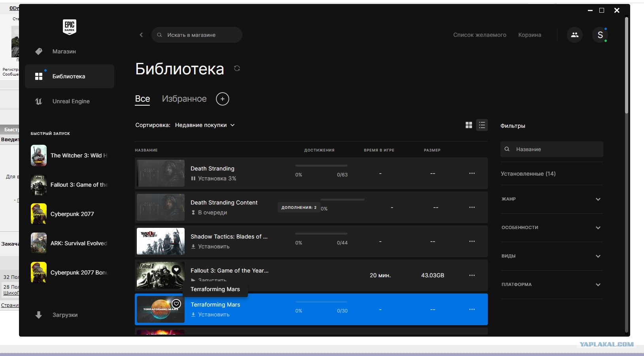Sort by РАЗМЕР column header
This screenshot has height=356, width=644.
432,150
